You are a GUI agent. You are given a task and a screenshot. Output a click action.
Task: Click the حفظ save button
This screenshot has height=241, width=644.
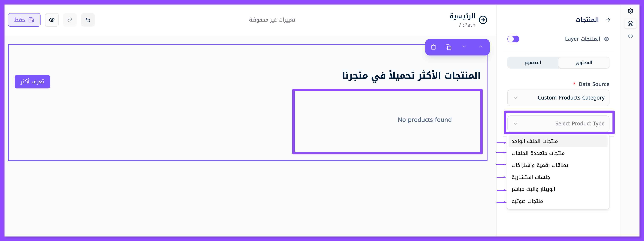point(24,20)
